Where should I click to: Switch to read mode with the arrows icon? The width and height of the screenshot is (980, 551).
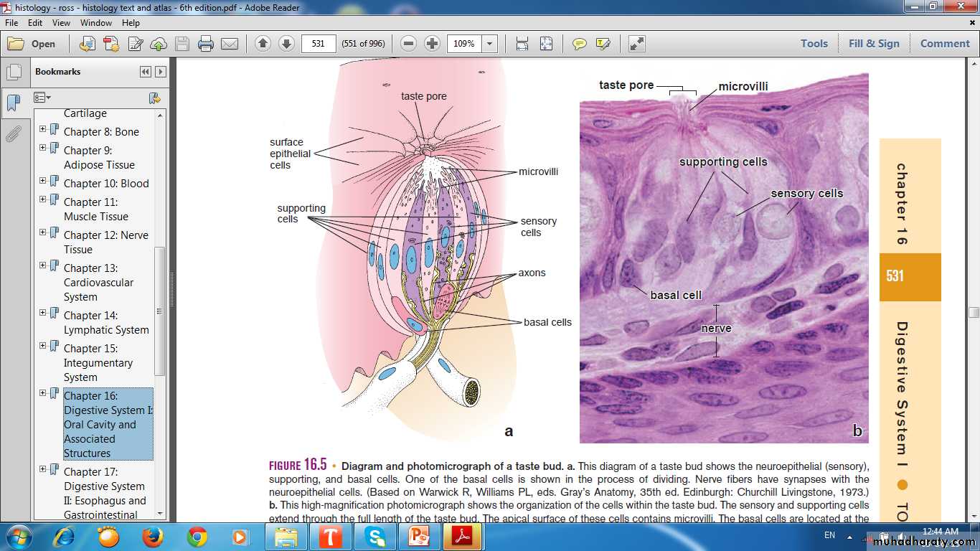[636, 44]
